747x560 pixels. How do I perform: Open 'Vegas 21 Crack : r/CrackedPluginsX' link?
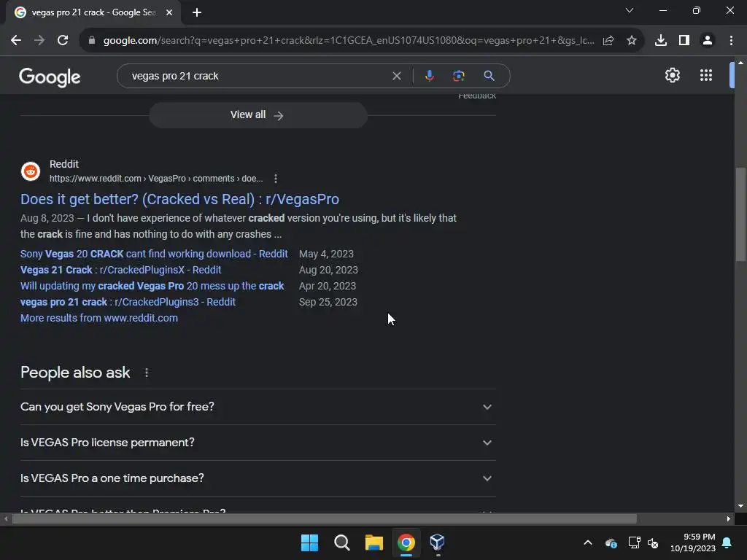(120, 270)
